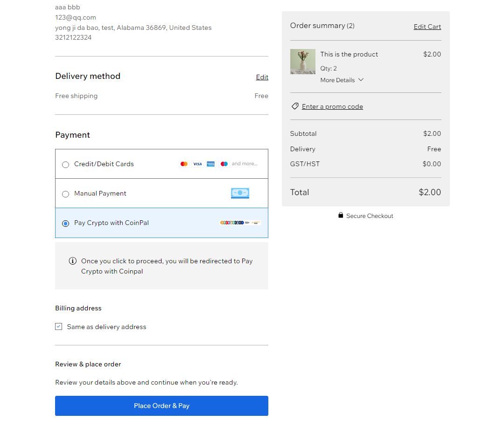Click the promo code tag icon
This screenshot has height=435, width=504.
click(295, 106)
